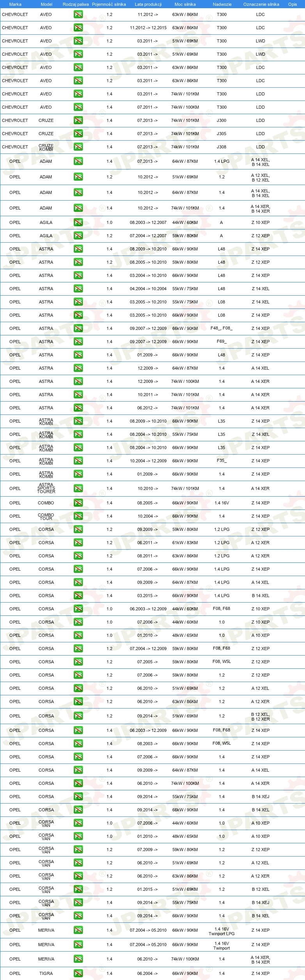Viewport: 305px width, 980px height.
Task: Click the B 14 XEJ code in Corsa Van row
Action: 261,902
